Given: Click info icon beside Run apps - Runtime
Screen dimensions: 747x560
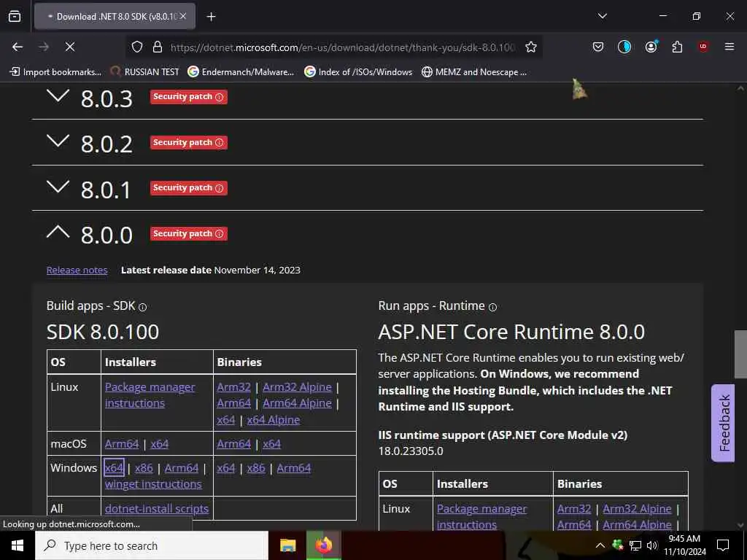Looking at the screenshot, I should point(492,308).
